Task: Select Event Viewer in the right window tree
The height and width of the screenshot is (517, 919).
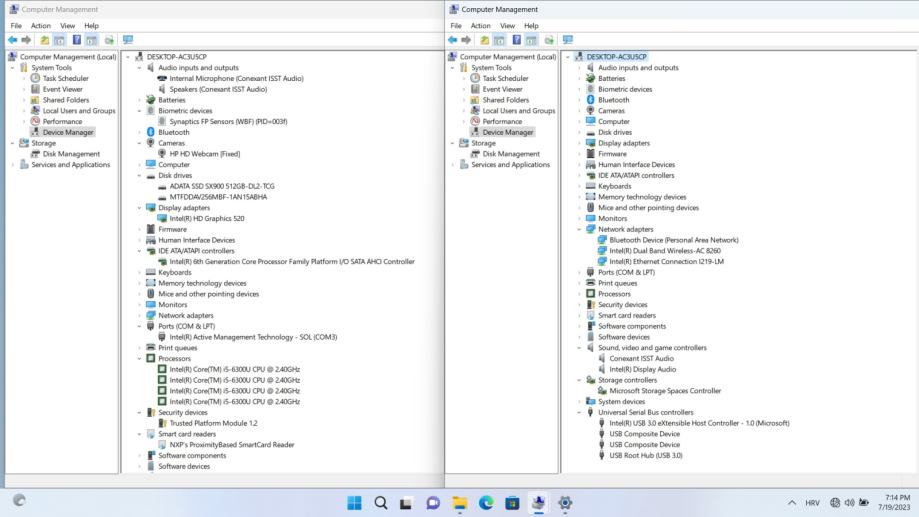Action: pyautogui.click(x=504, y=89)
